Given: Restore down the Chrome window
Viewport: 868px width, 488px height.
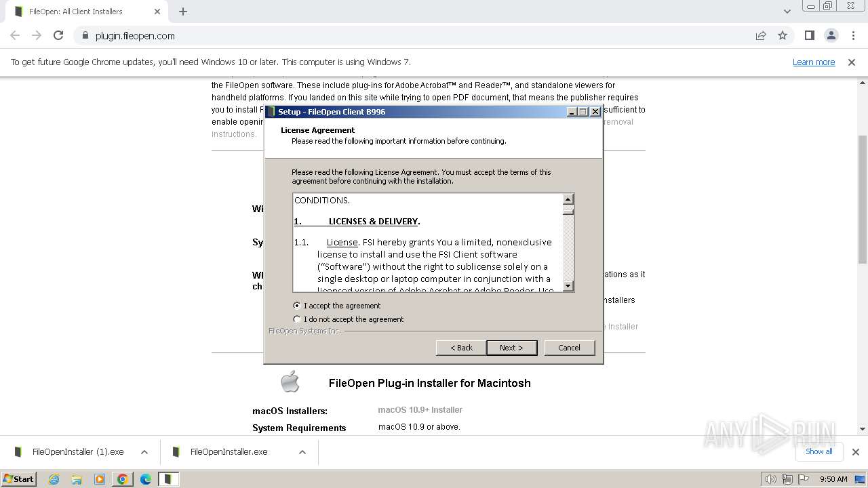Looking at the screenshot, I should [827, 5].
